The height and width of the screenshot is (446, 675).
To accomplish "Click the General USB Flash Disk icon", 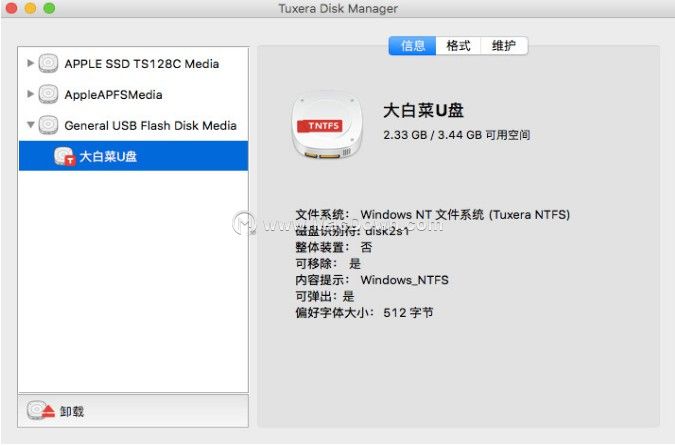I will 48,125.
